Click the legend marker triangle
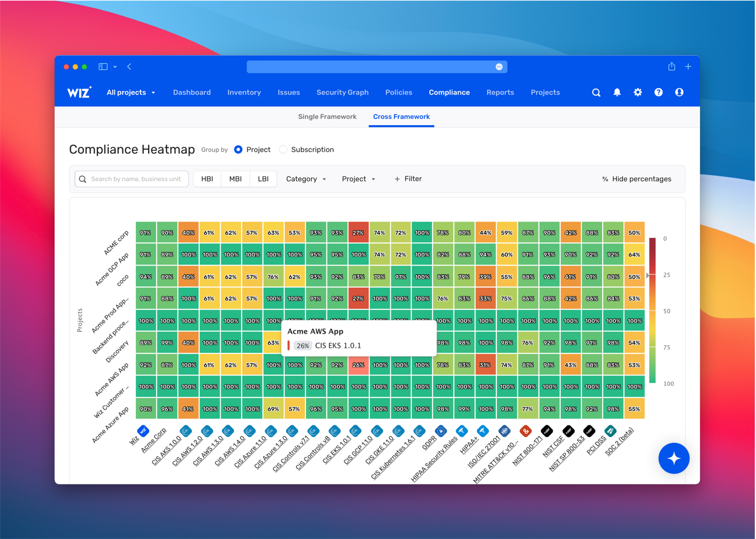This screenshot has height=539, width=756. point(647,276)
